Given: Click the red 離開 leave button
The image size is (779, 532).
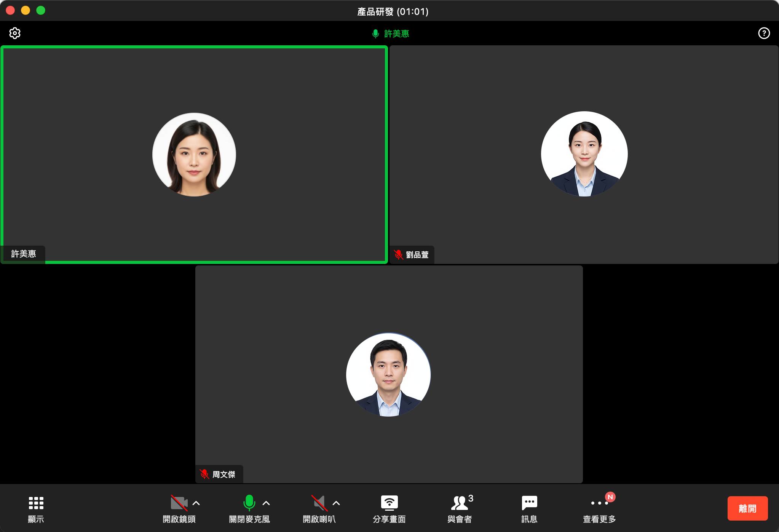Looking at the screenshot, I should click(x=747, y=508).
